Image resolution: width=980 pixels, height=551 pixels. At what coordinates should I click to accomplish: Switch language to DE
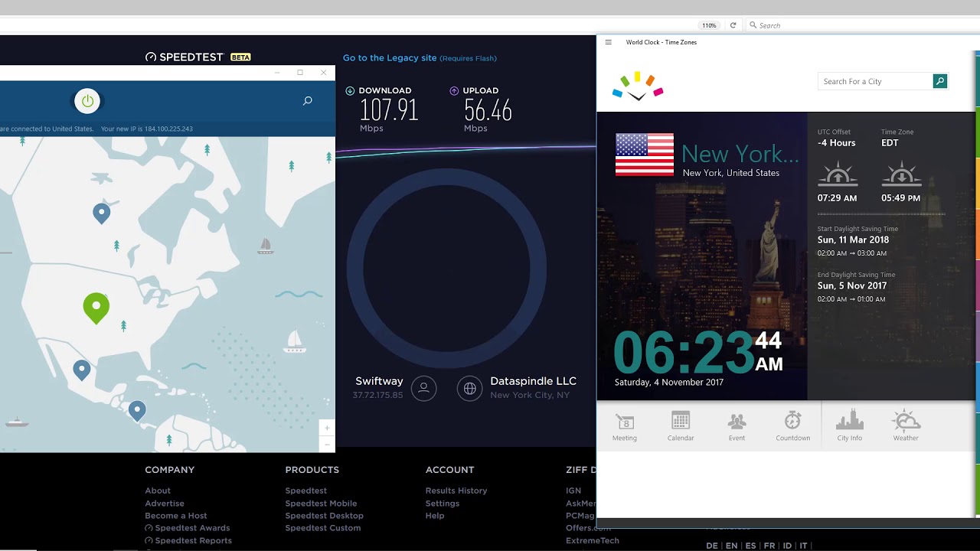(712, 546)
